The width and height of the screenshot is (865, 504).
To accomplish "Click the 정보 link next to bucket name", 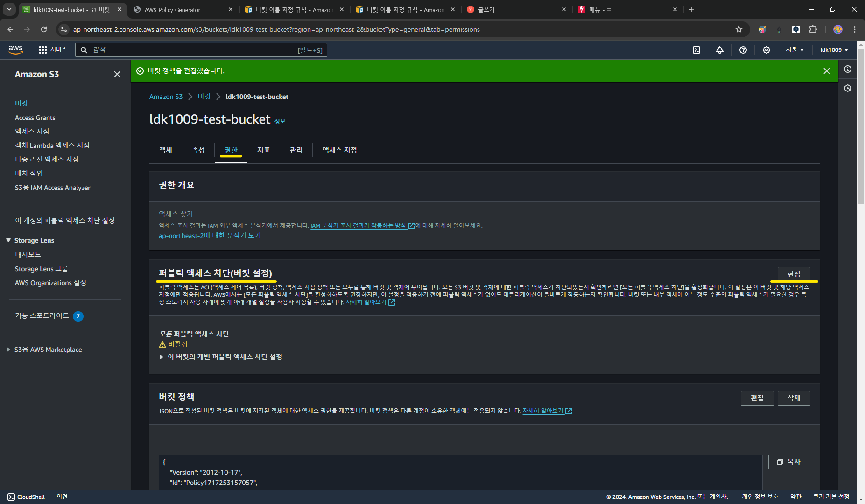I will [x=280, y=121].
